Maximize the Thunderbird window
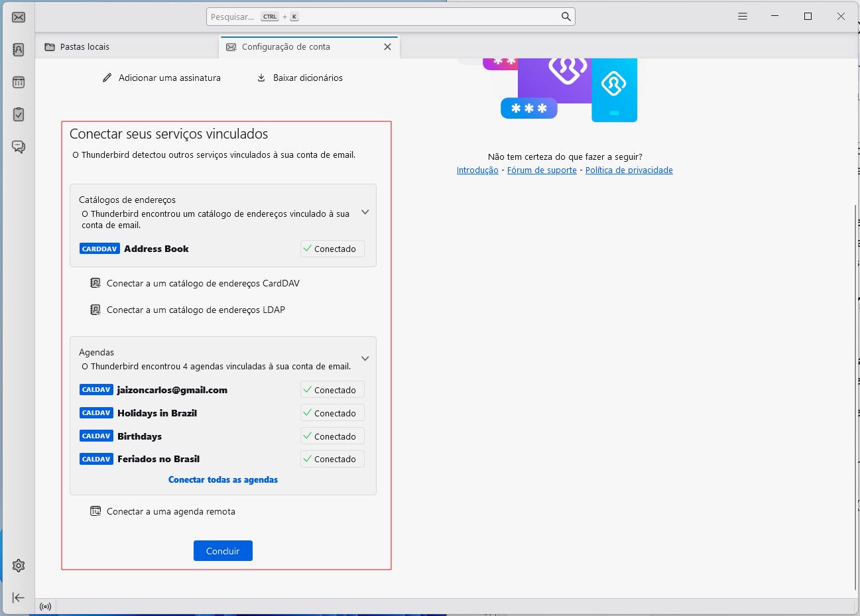The width and height of the screenshot is (860, 616). pos(808,17)
